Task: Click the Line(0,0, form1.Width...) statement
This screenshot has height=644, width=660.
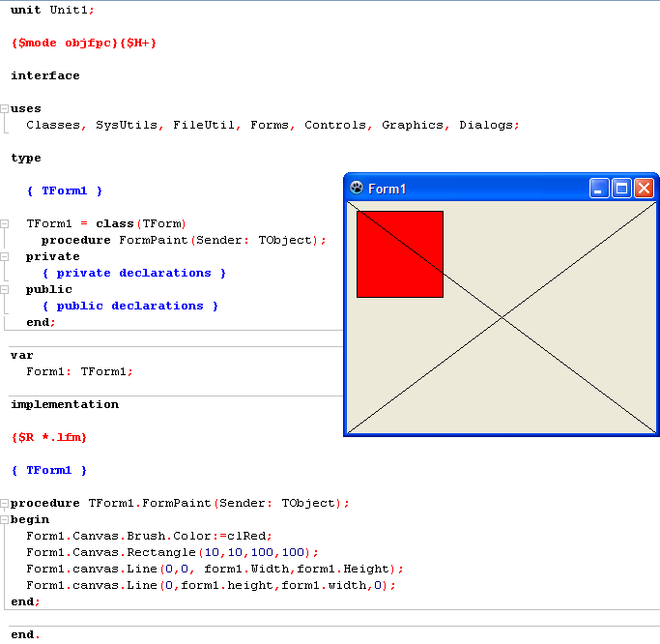Action: tap(215, 569)
